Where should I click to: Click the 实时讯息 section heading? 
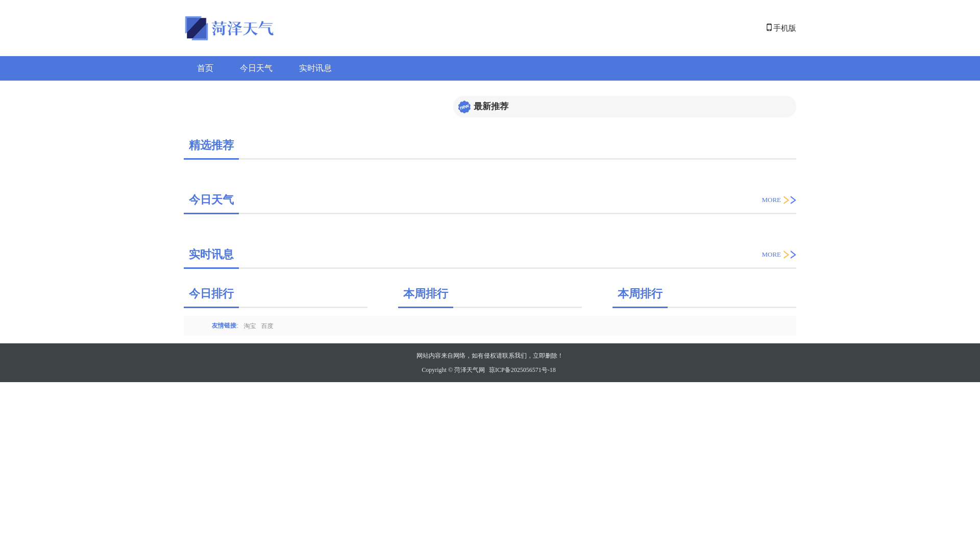pos(211,255)
